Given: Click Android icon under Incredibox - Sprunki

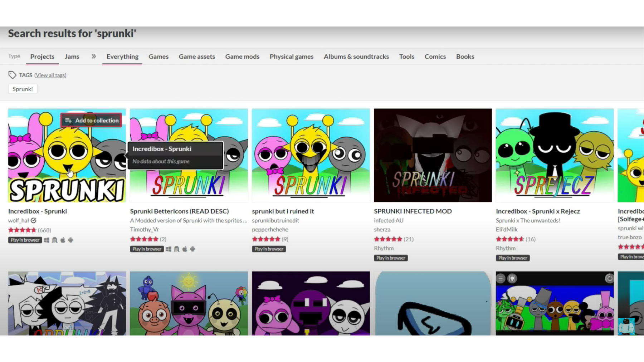Looking at the screenshot, I should point(70,240).
